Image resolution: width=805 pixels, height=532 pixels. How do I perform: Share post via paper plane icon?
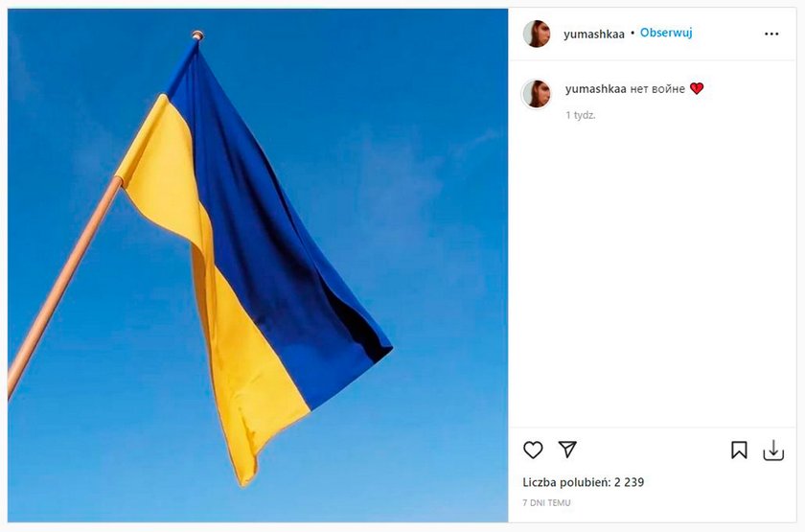(x=567, y=450)
